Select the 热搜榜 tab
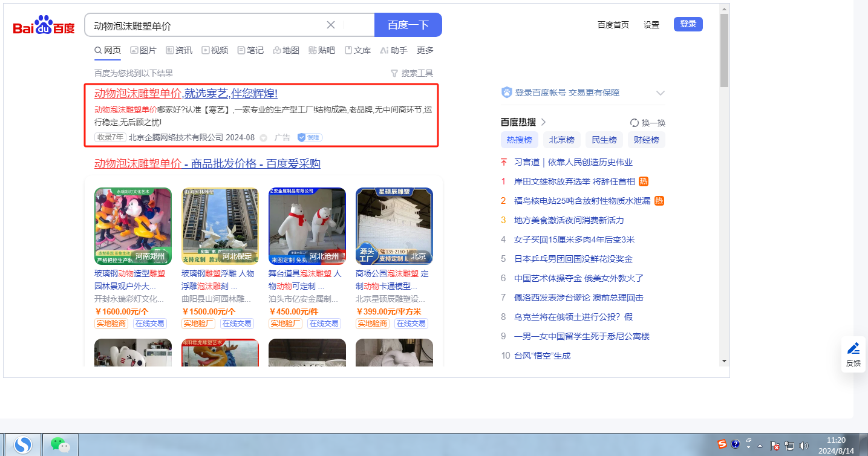 pos(519,140)
